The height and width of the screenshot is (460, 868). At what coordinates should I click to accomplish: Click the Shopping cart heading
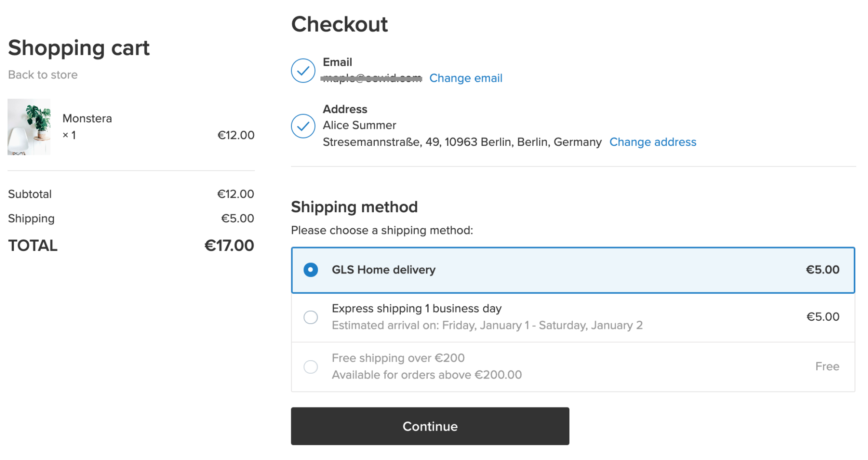pos(79,48)
